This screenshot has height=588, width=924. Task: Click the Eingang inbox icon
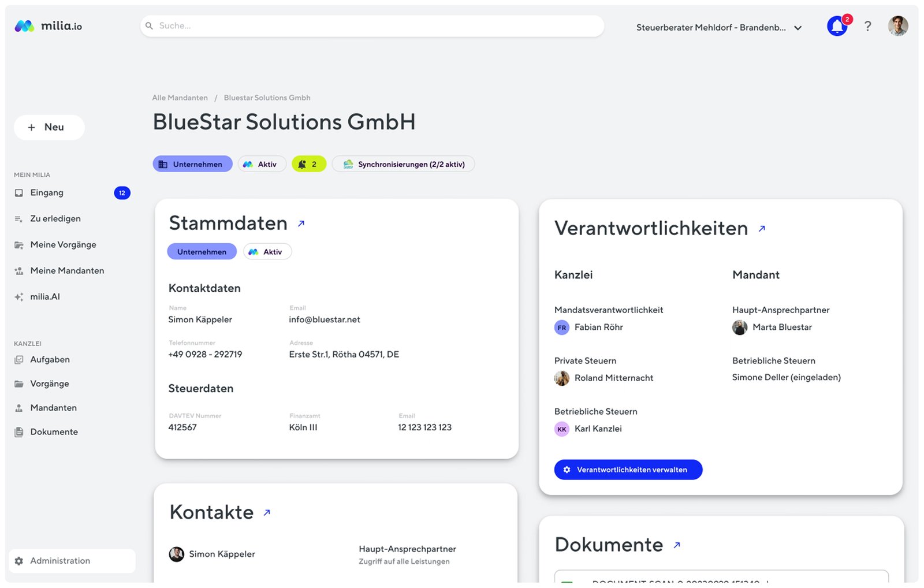19,193
